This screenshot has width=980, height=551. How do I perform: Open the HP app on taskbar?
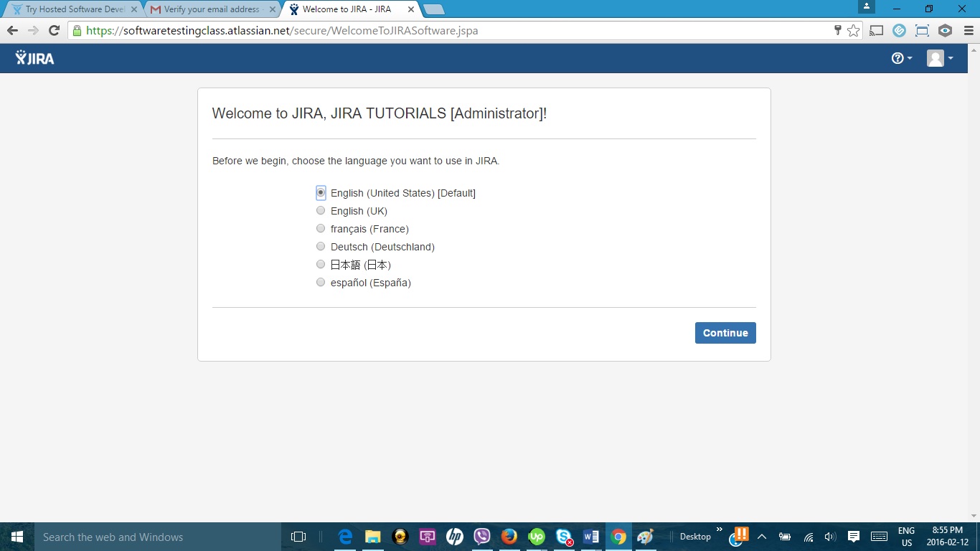point(455,537)
